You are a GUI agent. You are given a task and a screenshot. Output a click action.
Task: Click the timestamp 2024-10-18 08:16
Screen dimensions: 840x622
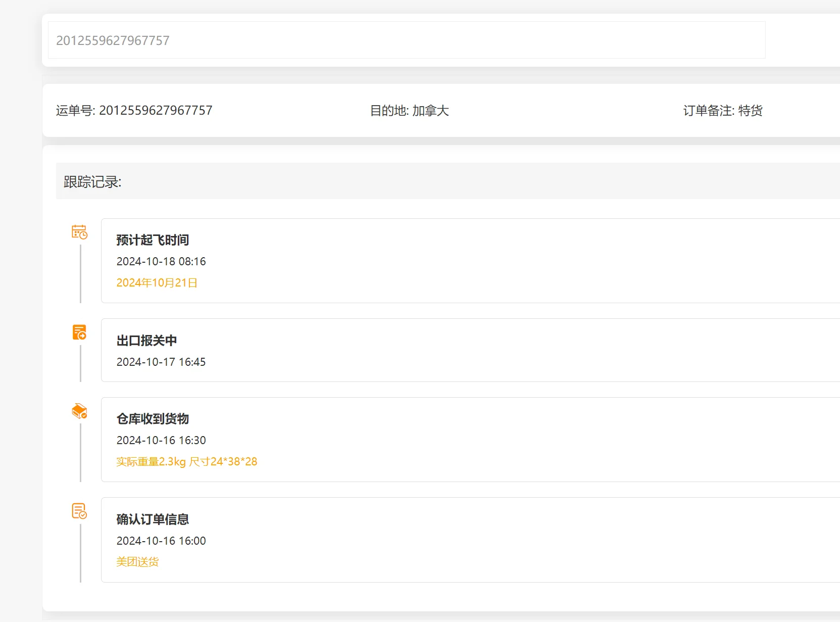[x=161, y=262]
